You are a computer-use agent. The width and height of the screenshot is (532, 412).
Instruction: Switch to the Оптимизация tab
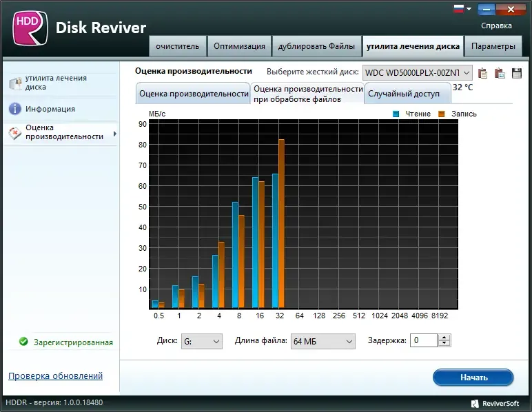[239, 46]
